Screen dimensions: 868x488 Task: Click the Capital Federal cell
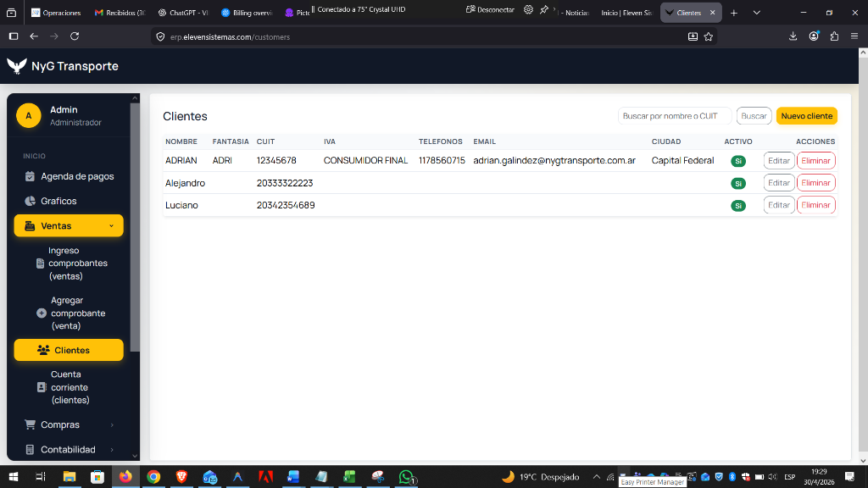pyautogui.click(x=682, y=160)
